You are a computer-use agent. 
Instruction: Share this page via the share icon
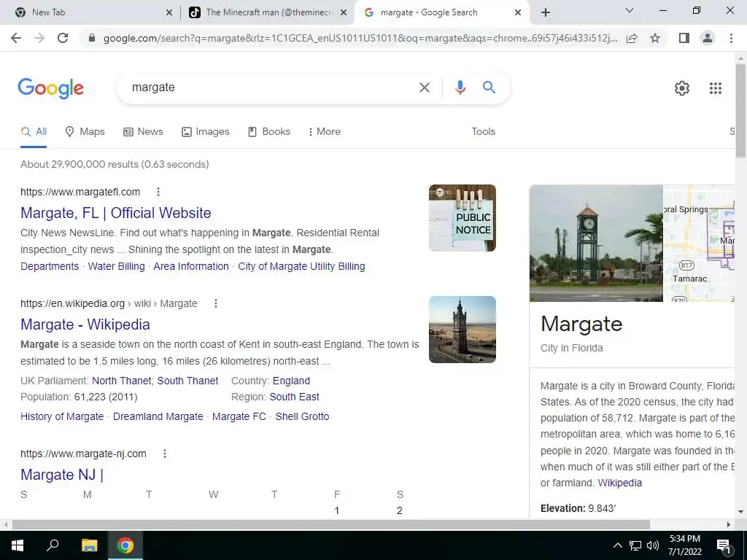click(x=632, y=38)
